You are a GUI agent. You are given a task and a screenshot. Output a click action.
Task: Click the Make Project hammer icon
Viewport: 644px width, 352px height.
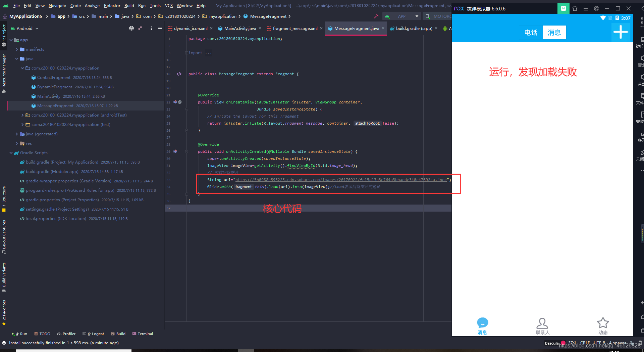376,16
